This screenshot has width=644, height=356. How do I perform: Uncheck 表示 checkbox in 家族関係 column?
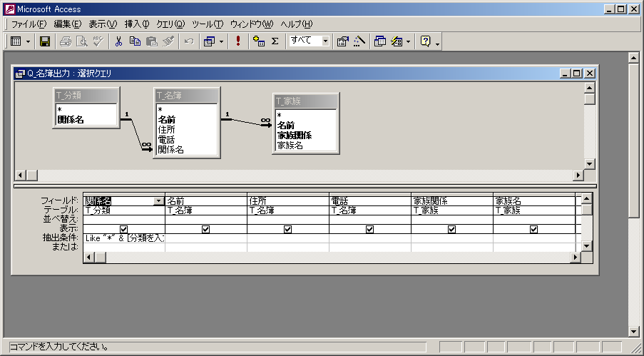pos(451,229)
